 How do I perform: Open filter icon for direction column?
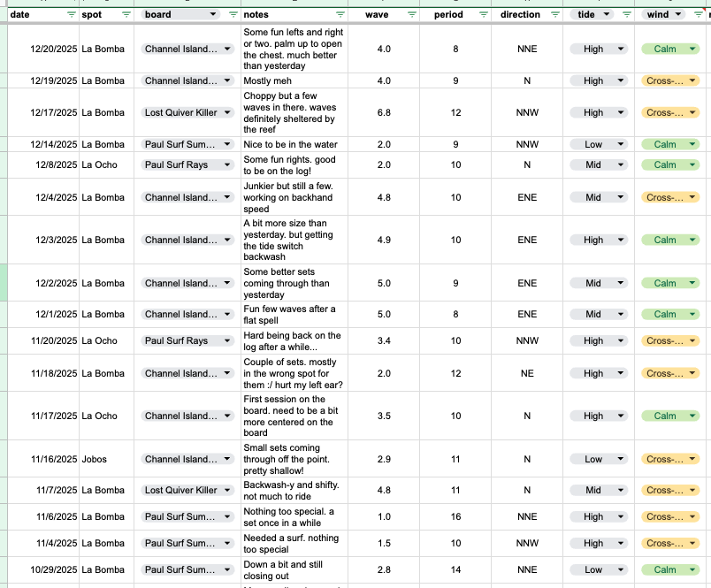pos(555,14)
